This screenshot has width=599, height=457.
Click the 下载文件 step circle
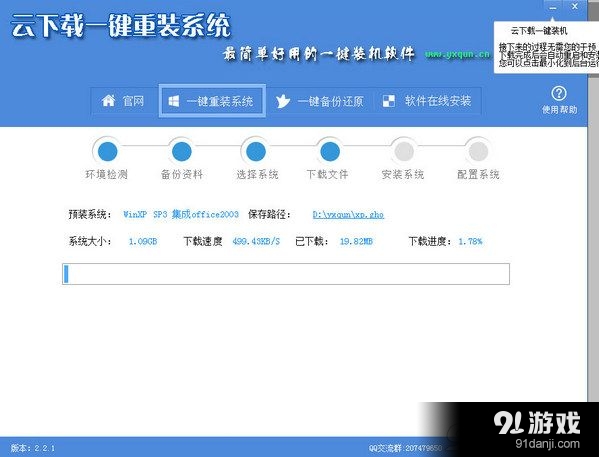[330, 151]
